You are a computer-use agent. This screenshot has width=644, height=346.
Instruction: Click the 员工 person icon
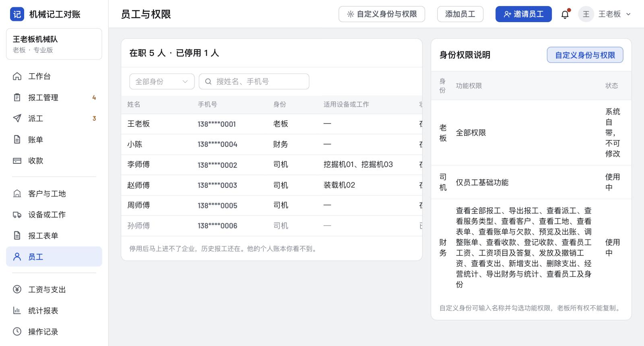coord(17,257)
